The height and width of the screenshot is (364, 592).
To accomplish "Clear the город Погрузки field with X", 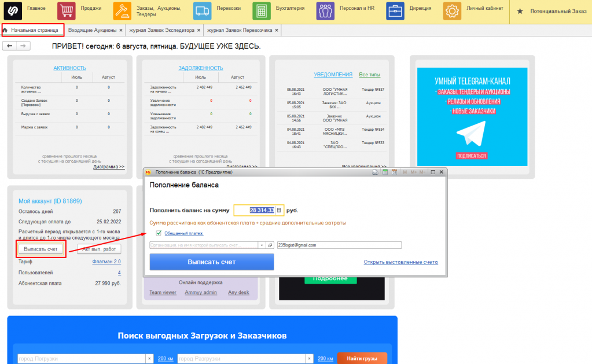I will pyautogui.click(x=149, y=359).
